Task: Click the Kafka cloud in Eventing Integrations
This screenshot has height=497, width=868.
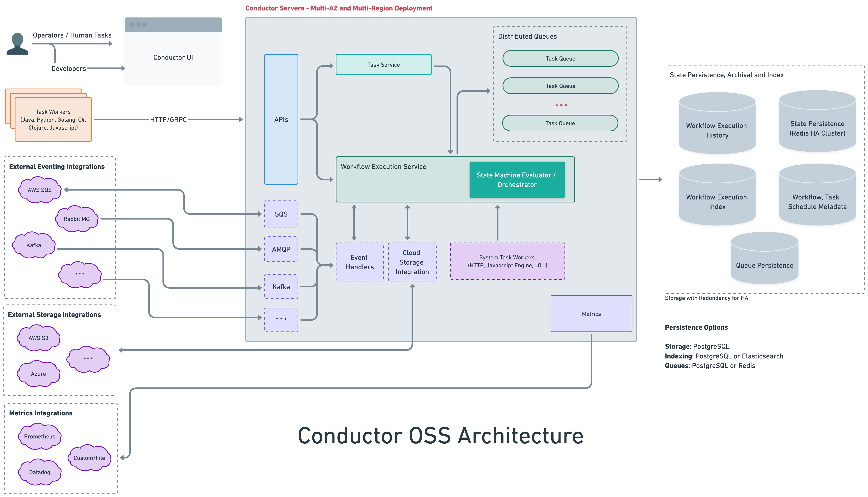Action: click(x=34, y=245)
